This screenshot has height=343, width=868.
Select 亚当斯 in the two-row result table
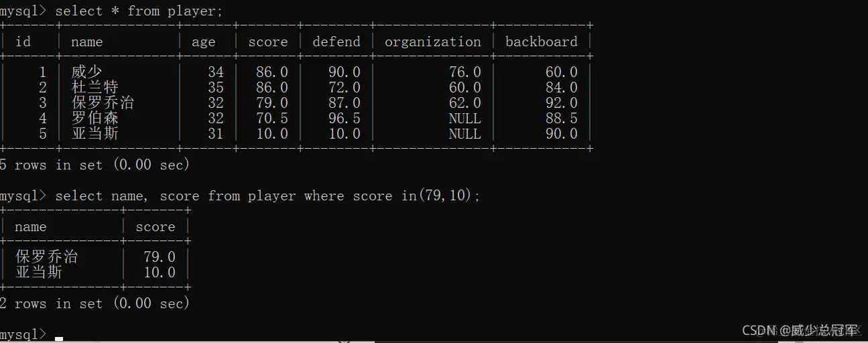pos(39,272)
